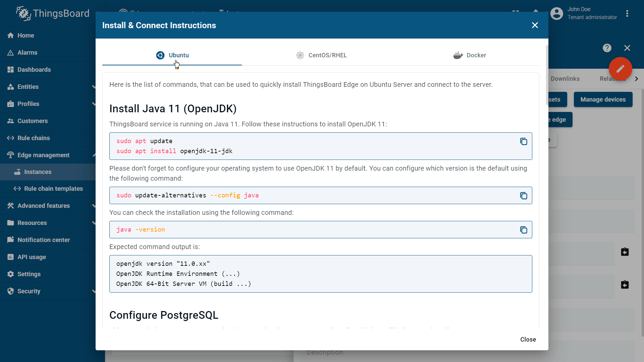Click the Install Java 11 (OpenJDK) heading
This screenshot has height=362, width=644.
click(x=173, y=109)
